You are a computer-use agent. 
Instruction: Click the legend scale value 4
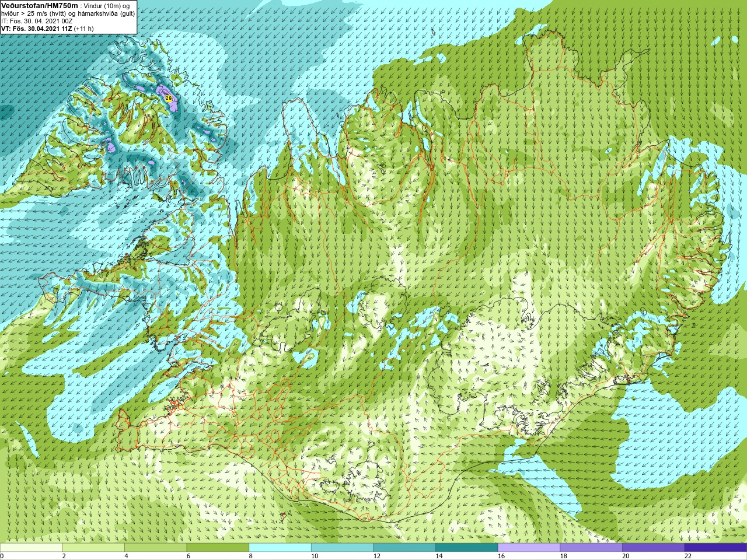pos(126,556)
